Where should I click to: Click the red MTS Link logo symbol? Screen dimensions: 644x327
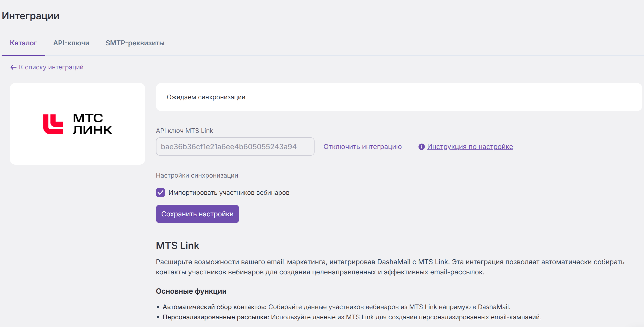[53, 124]
